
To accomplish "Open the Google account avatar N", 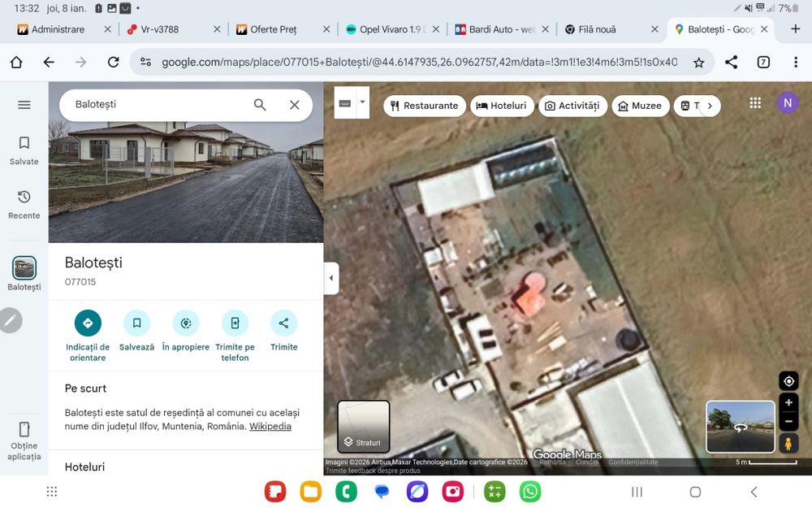I will click(787, 102).
